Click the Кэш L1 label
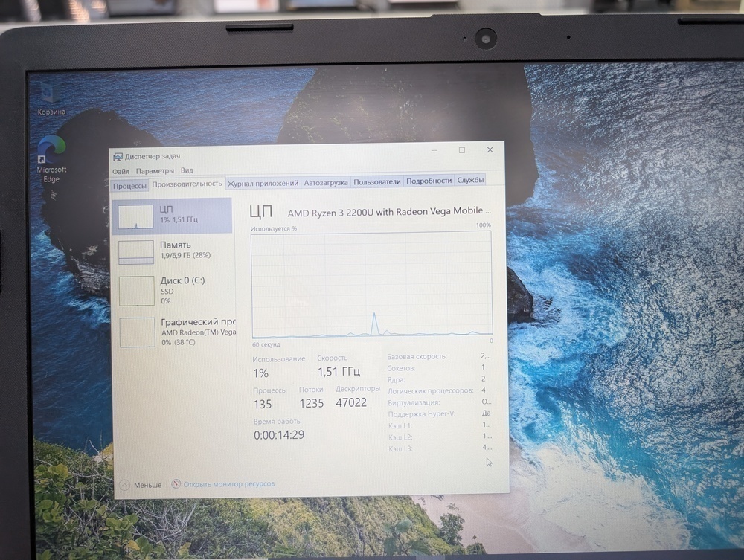The height and width of the screenshot is (560, 744). [x=400, y=426]
